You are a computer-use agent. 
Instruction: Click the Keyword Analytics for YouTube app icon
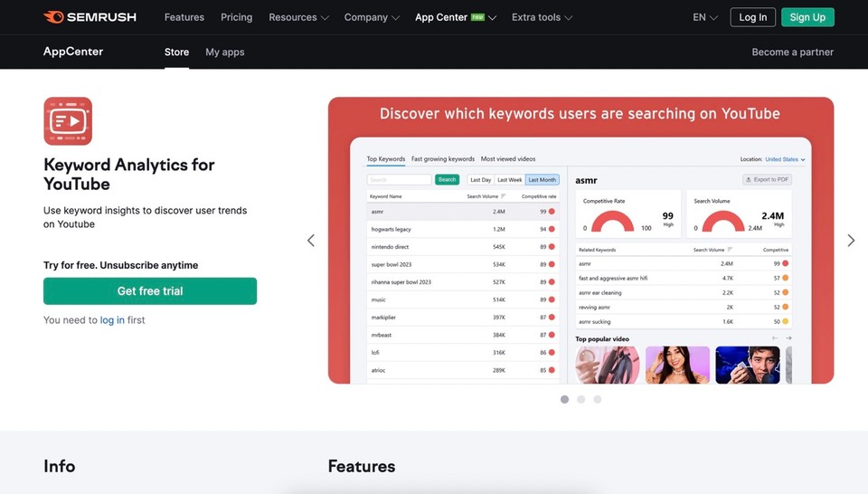tap(68, 121)
